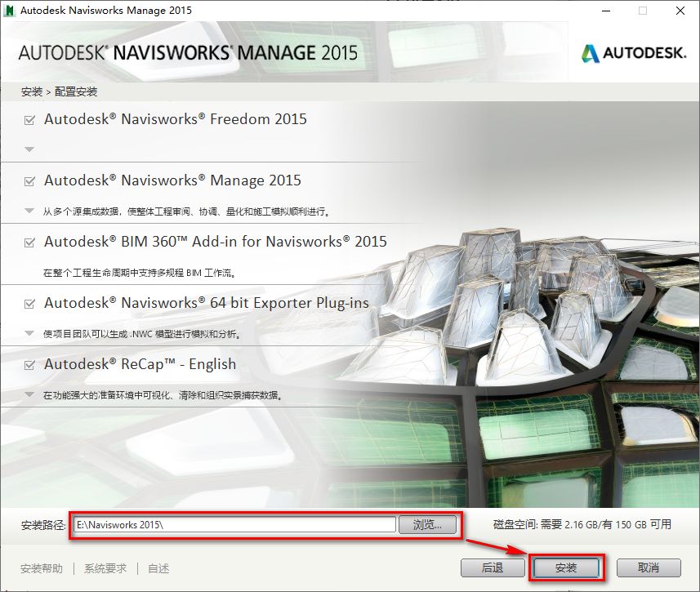Click the Navisworks icon in the title bar
This screenshot has width=700, height=592.
[x=11, y=11]
